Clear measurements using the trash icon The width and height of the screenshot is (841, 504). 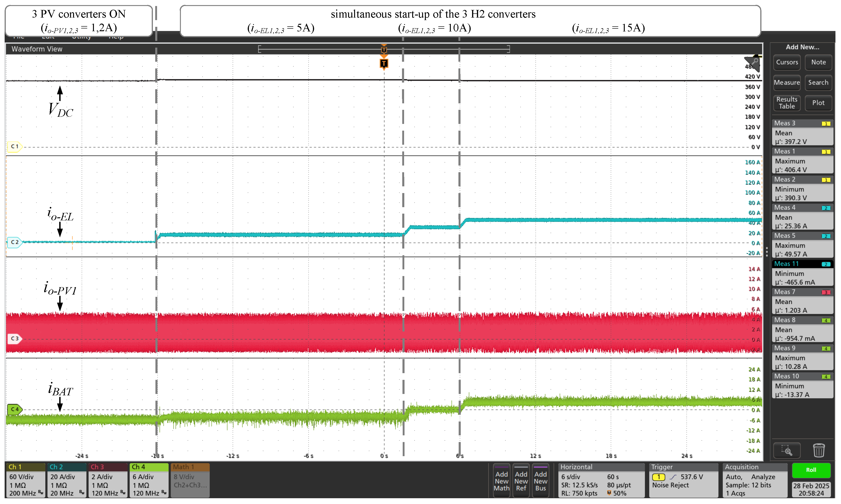[819, 450]
